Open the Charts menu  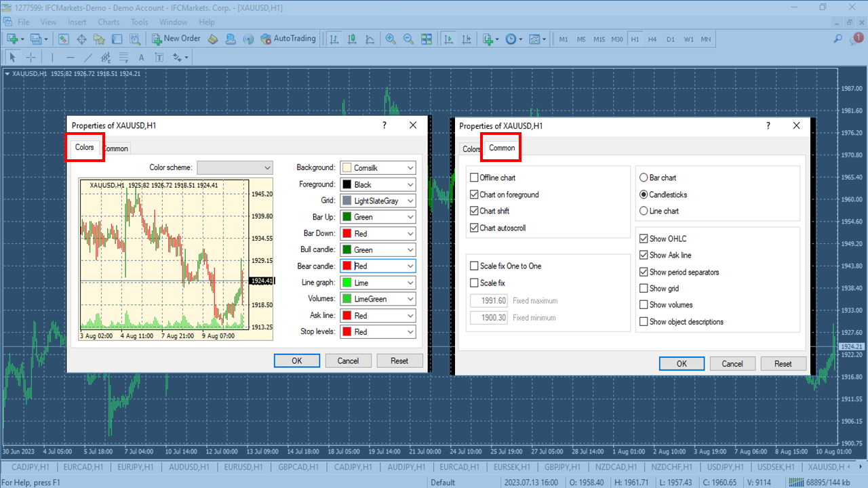coord(108,22)
